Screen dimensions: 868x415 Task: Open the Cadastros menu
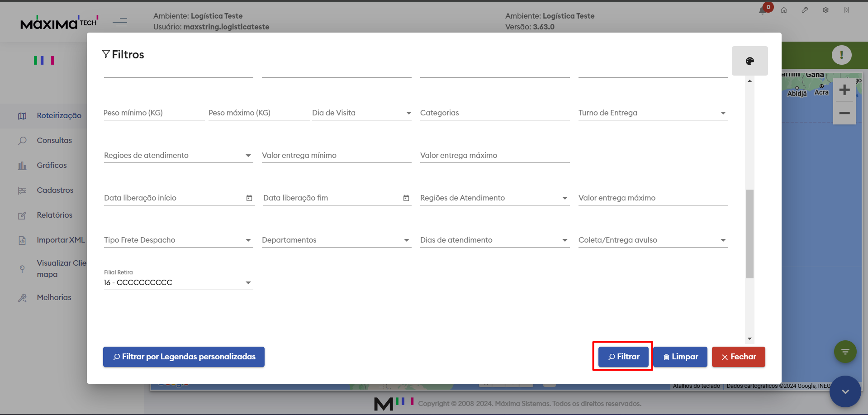tap(55, 190)
